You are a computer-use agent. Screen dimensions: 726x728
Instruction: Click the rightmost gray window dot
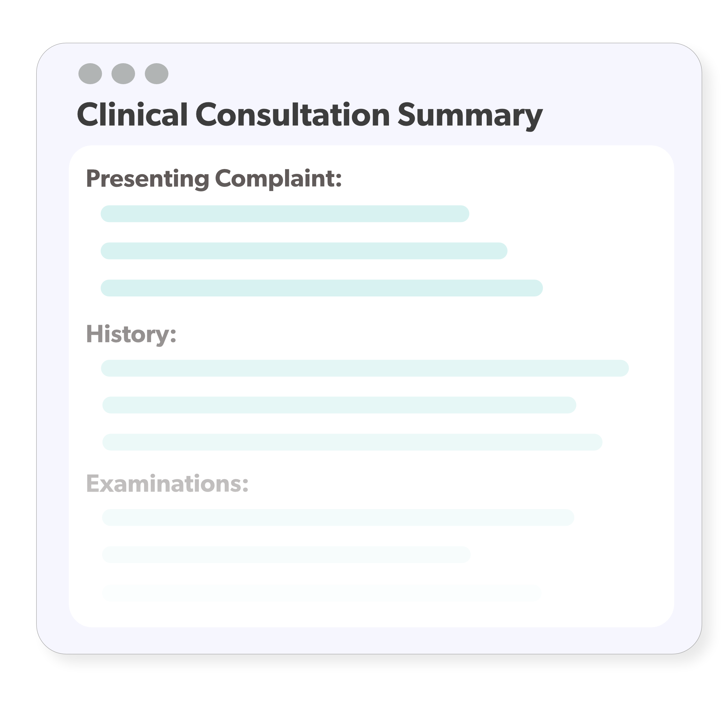click(156, 73)
